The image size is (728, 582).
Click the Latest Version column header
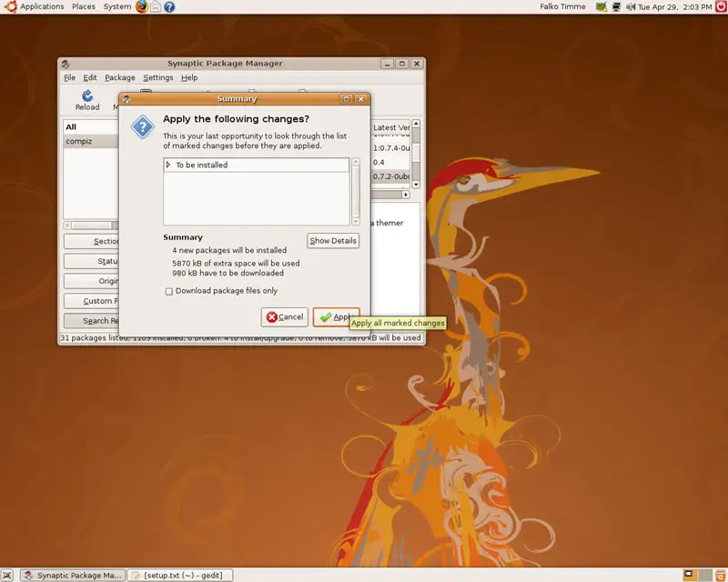391,127
